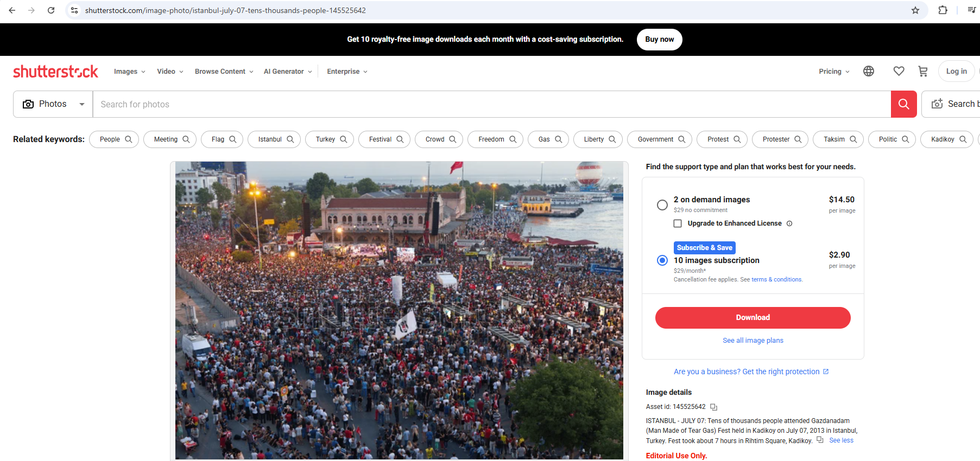Select the 2 on demand images option

click(x=662, y=205)
